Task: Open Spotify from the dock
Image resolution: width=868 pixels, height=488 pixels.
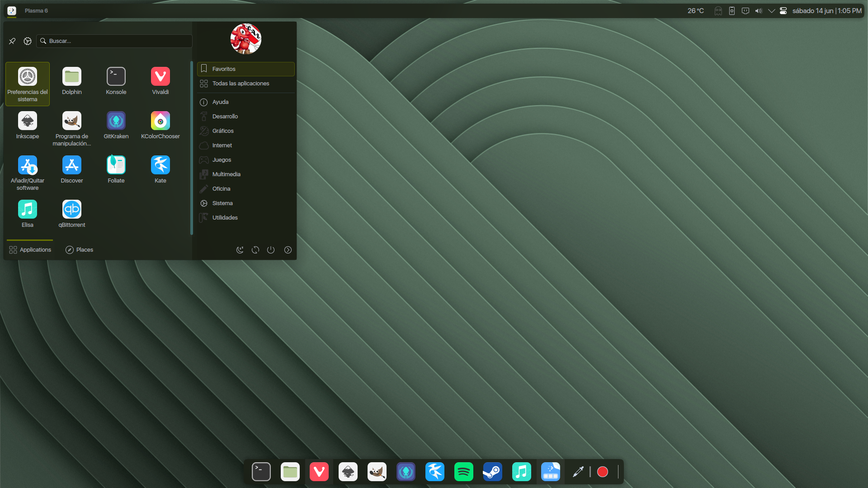Action: coord(464,472)
